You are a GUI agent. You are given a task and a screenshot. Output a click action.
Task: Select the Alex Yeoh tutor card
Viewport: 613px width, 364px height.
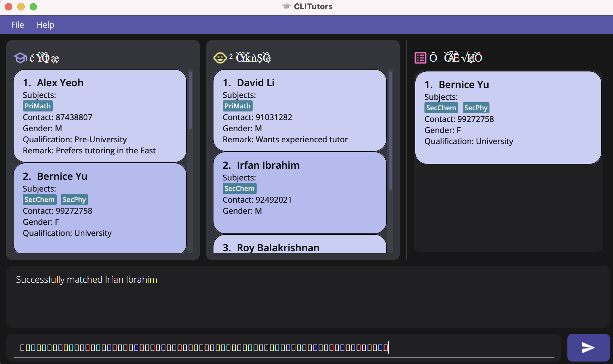click(x=100, y=116)
